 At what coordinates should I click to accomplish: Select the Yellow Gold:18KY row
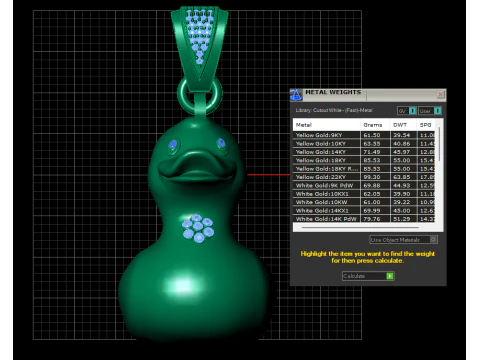365,160
